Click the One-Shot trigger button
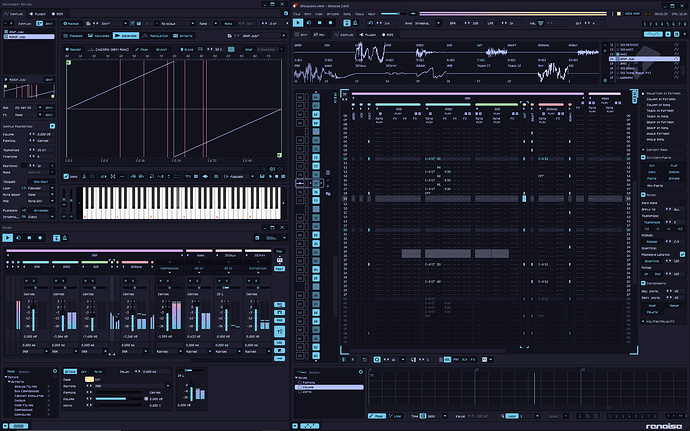The height and width of the screenshot is (431, 690). click(41, 181)
